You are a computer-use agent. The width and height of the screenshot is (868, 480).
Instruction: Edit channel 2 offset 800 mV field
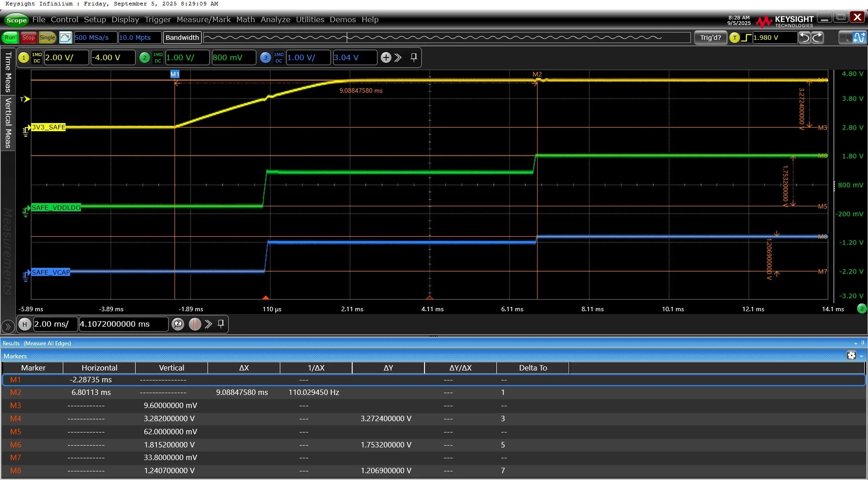[234, 57]
